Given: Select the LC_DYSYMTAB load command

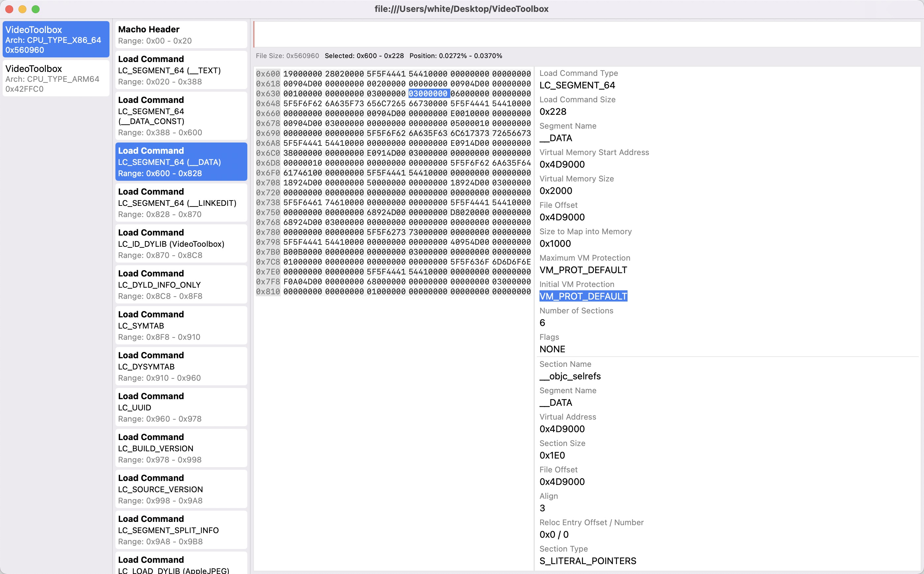Looking at the screenshot, I should [181, 367].
